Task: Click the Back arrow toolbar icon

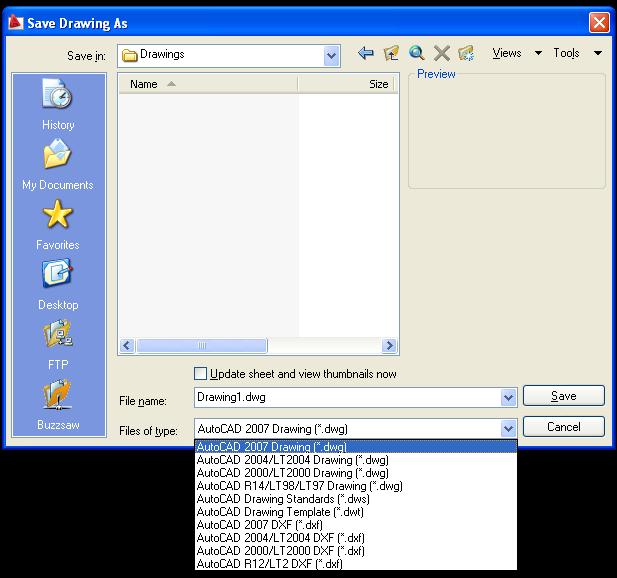Action: point(366,53)
